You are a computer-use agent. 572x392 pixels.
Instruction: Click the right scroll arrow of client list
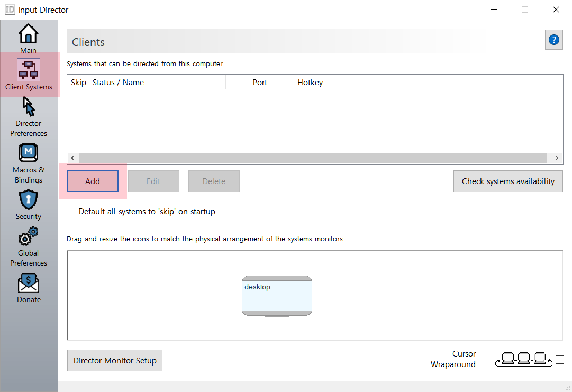tap(557, 158)
